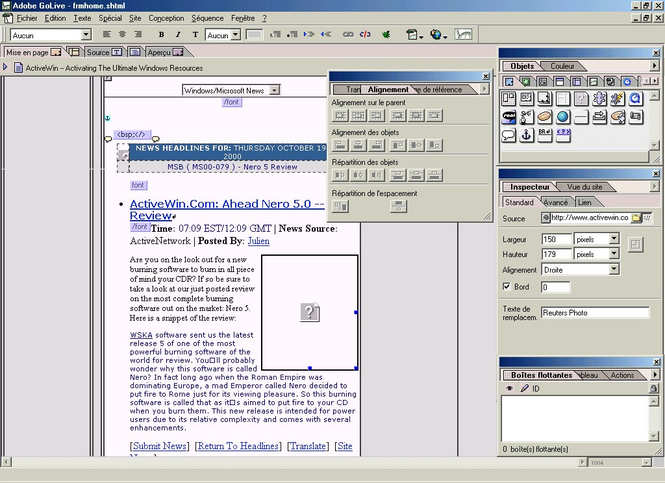This screenshot has height=483, width=665.
Task: Insert comment speech bubble object
Action: [x=509, y=135]
